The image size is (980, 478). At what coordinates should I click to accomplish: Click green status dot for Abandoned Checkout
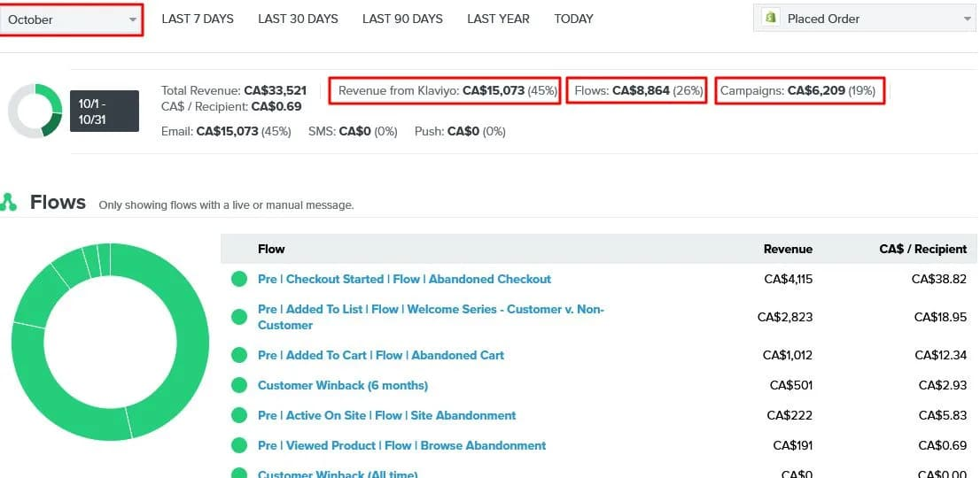[x=239, y=279]
